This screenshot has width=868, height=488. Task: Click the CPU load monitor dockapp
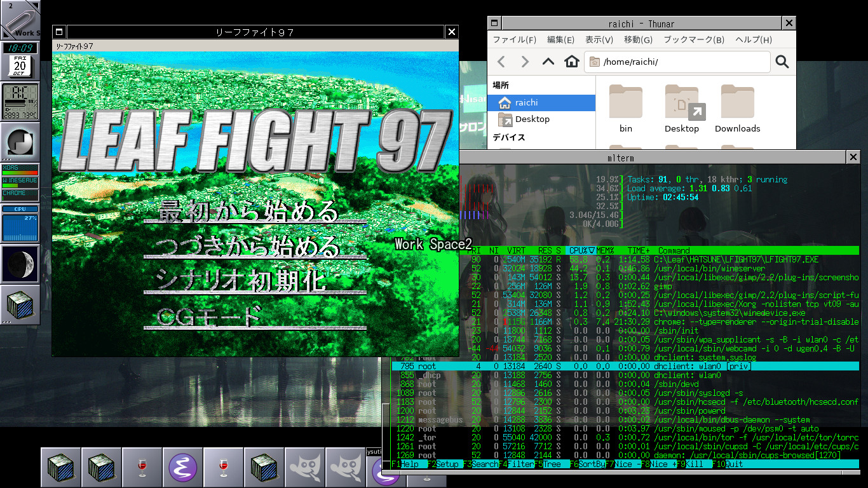tap(20, 224)
